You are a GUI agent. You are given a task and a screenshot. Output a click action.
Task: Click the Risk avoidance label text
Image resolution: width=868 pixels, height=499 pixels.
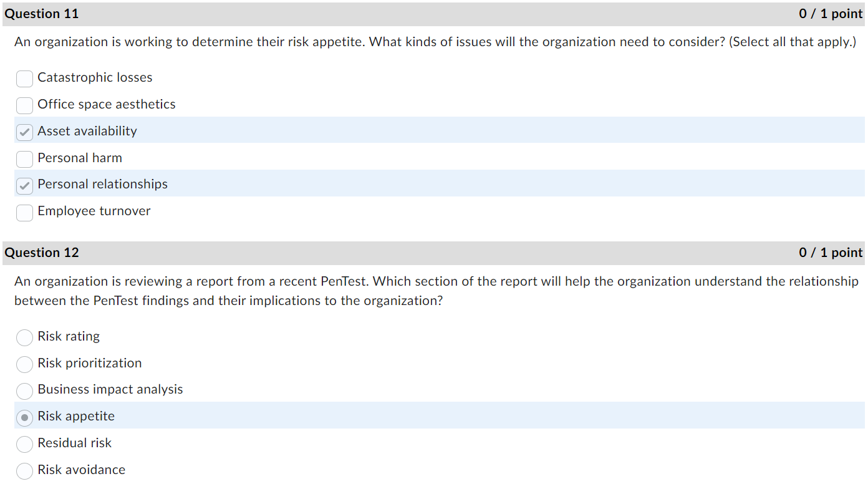pos(80,470)
